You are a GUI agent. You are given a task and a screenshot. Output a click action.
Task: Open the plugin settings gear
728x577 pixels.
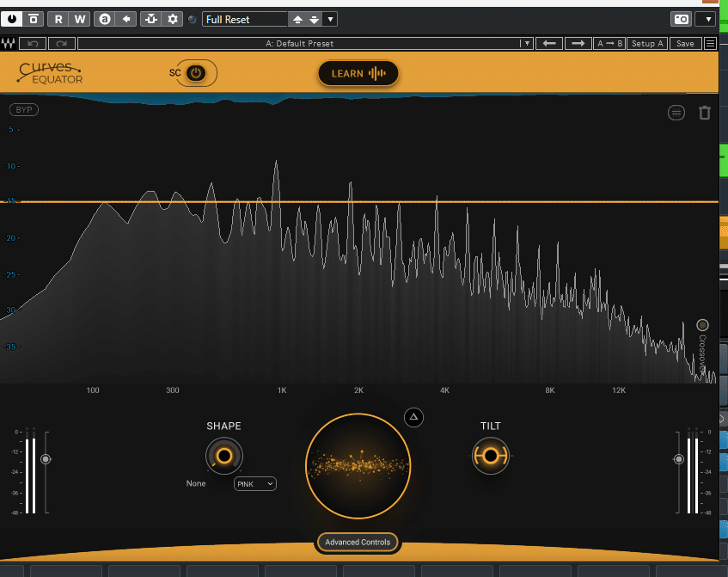point(173,19)
